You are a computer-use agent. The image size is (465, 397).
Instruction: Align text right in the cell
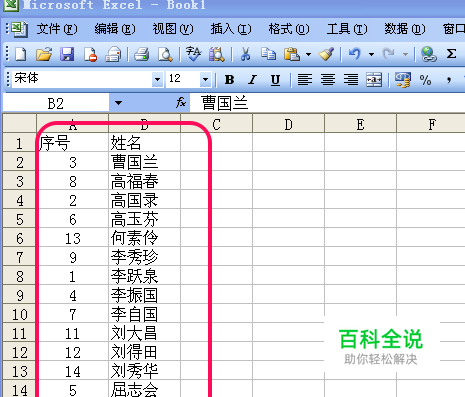coord(351,80)
